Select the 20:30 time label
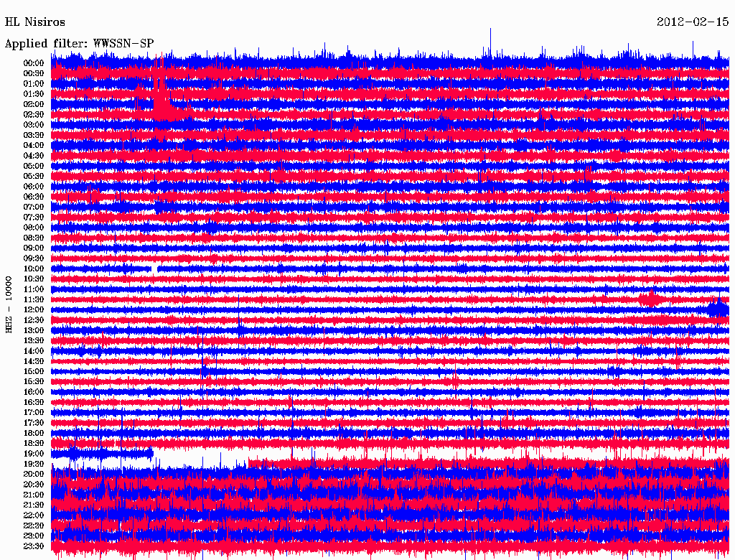This screenshot has width=735, height=560. tap(34, 485)
